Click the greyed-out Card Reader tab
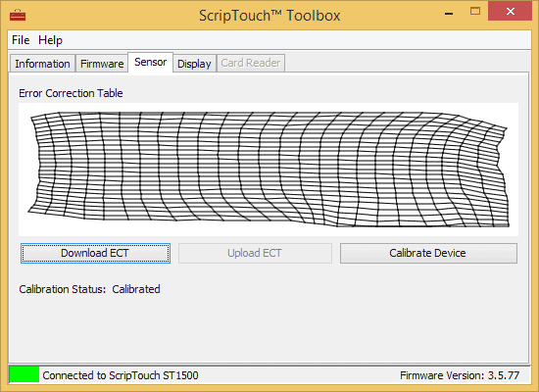This screenshot has height=392, width=539. pyautogui.click(x=251, y=64)
